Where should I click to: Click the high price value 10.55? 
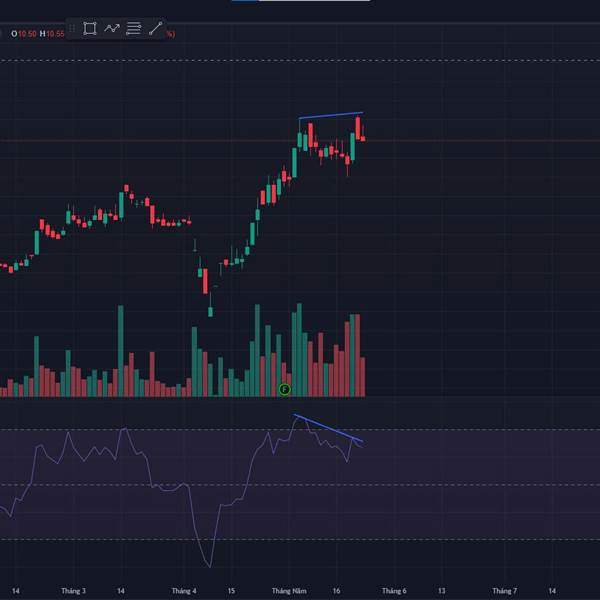[x=55, y=34]
